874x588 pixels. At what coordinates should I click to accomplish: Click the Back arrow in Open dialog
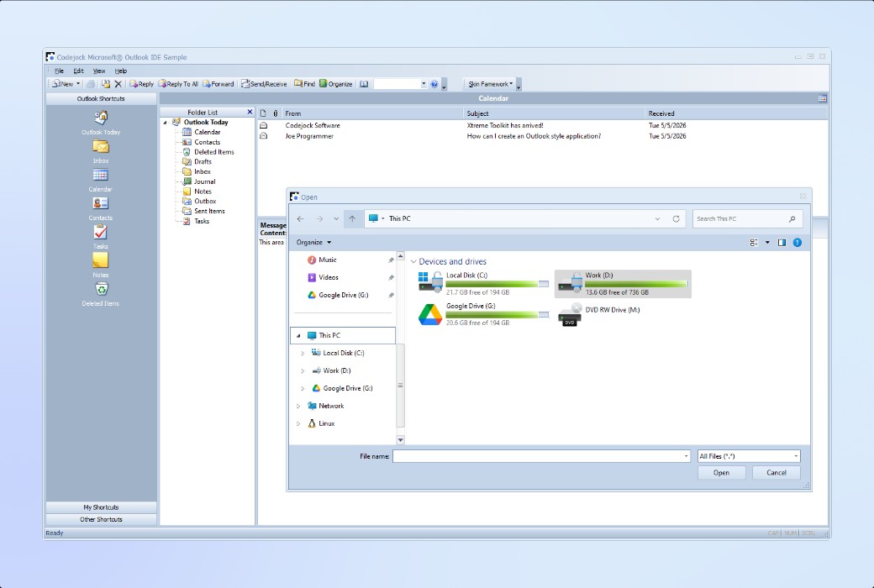(x=301, y=219)
